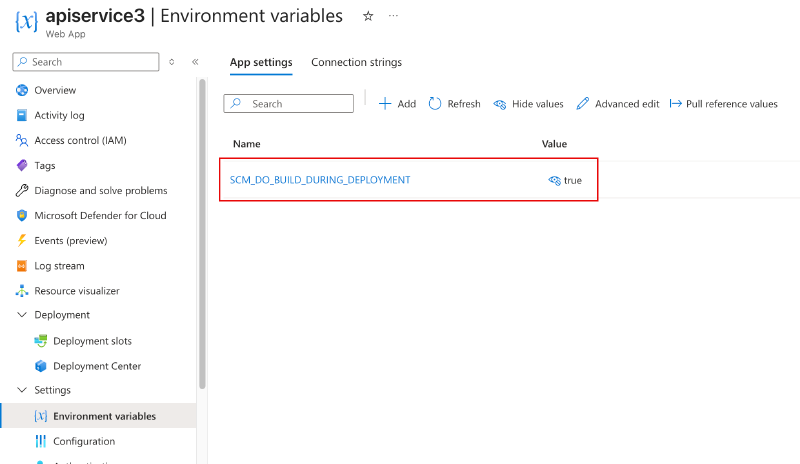This screenshot has height=464, width=800.
Task: Click the Deployment slots icon
Action: [x=41, y=341]
